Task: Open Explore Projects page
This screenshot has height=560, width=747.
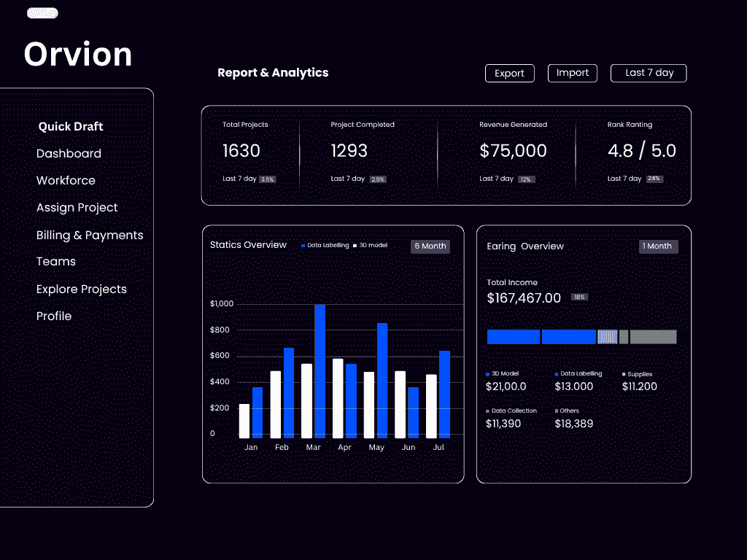Action: click(82, 289)
